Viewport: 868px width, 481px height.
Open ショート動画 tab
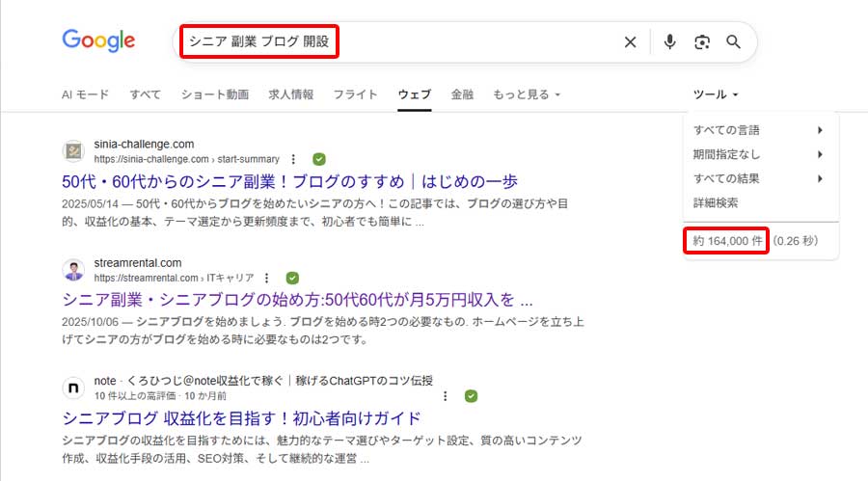point(215,94)
